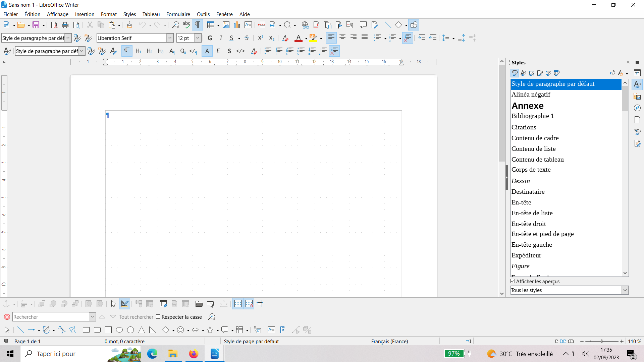Click the zoom slider in status bar
This screenshot has height=362, width=644.
coord(602,341)
